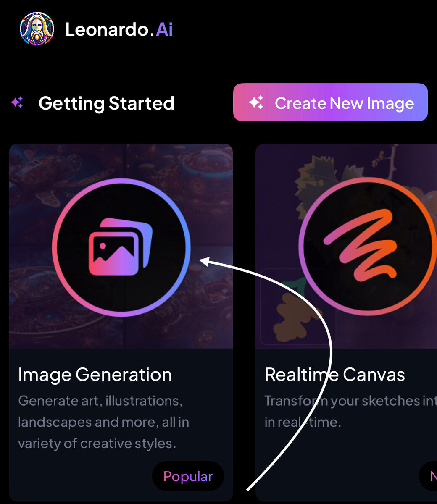Click the Leonardo wizard avatar logo

click(x=37, y=29)
